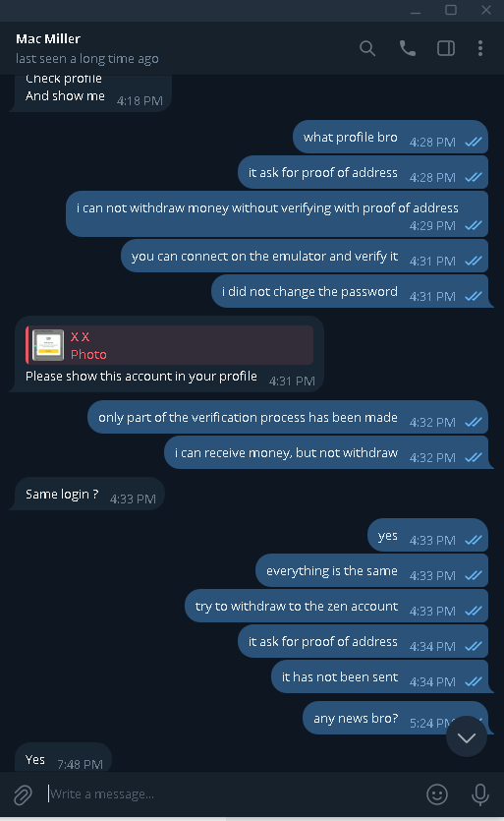Select the 'Same login ?' message
Viewport: 504px width, 821px height.
(86, 494)
